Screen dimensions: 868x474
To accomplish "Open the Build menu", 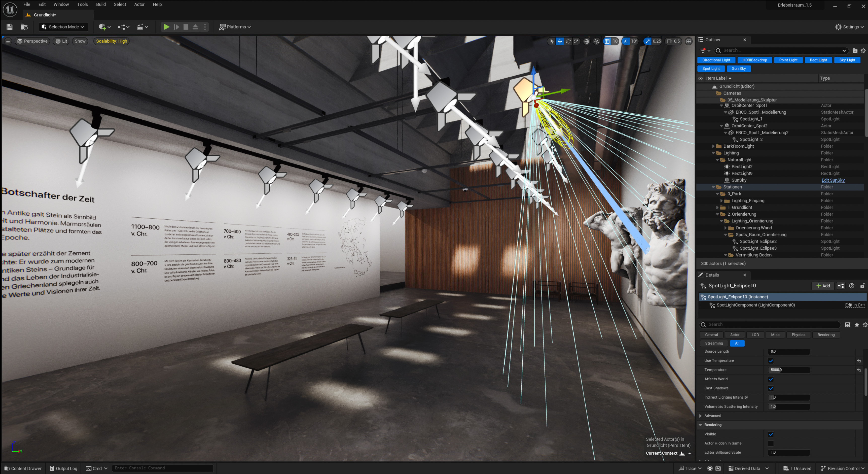I will click(x=101, y=4).
